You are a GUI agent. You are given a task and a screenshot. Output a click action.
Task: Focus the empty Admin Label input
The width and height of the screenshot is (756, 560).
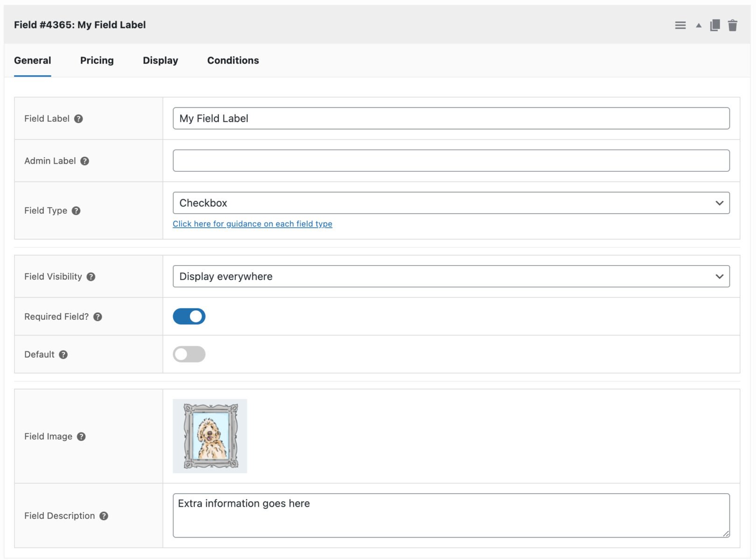(451, 161)
